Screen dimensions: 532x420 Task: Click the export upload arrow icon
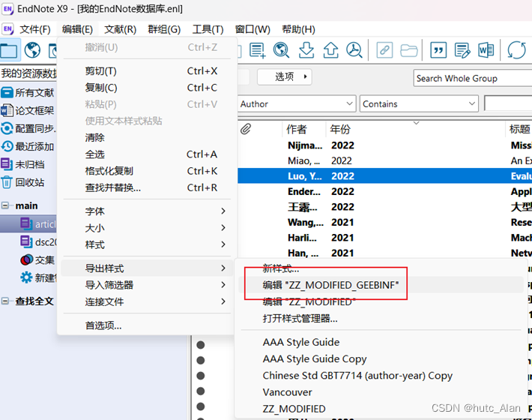[330, 50]
